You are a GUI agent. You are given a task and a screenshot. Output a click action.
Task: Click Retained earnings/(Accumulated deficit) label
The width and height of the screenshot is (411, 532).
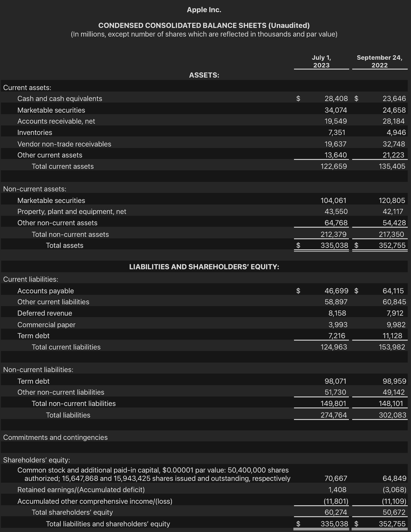[81, 490]
